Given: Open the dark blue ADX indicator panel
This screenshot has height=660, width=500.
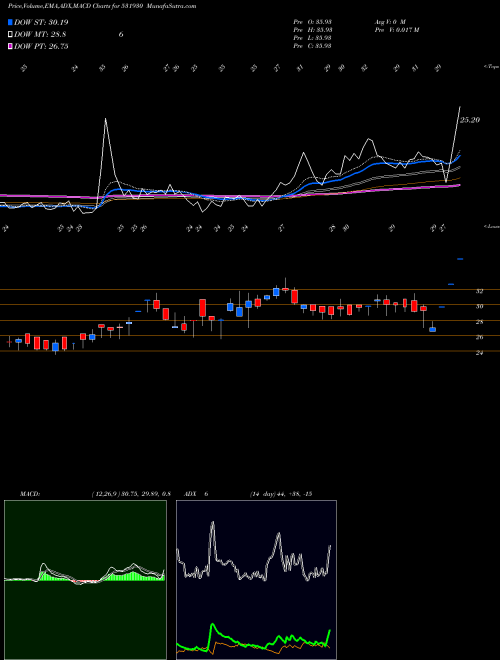Looking at the screenshot, I should [256, 580].
